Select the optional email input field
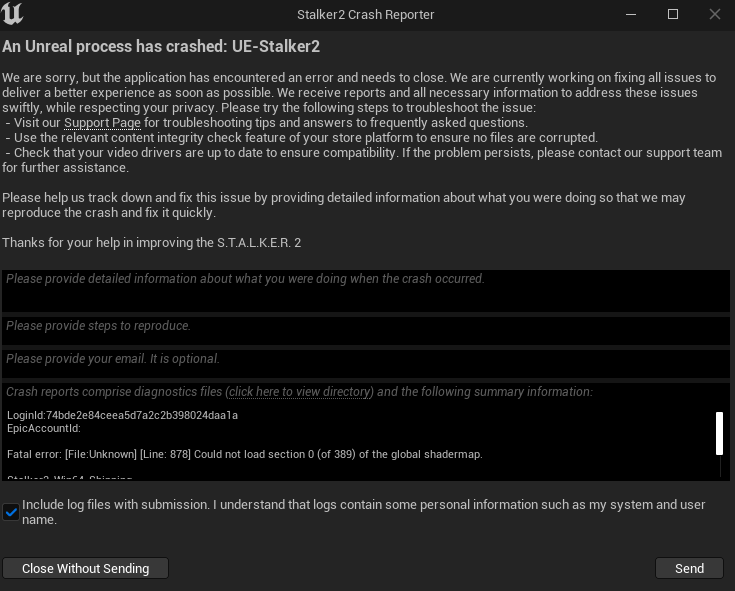Viewport: 735px width, 591px height. (x=366, y=362)
